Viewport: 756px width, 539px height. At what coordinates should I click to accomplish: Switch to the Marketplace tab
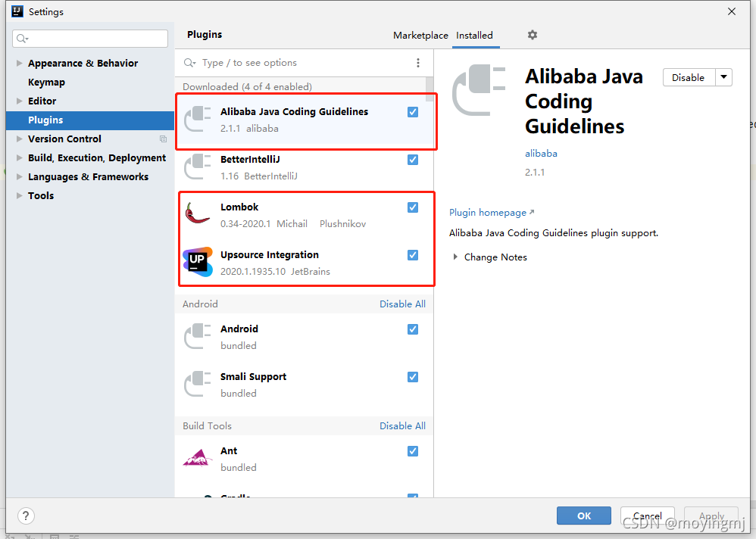pyautogui.click(x=420, y=35)
